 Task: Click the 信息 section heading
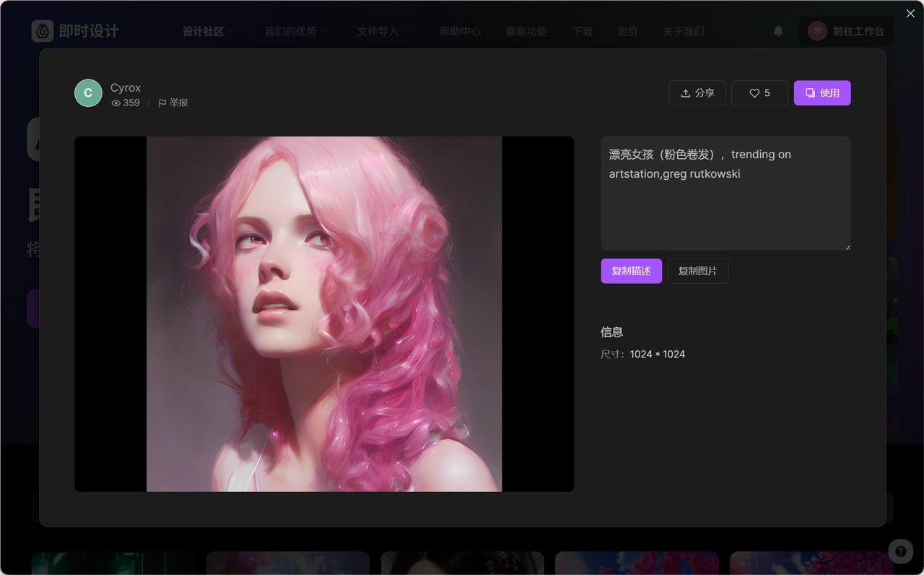click(x=611, y=332)
